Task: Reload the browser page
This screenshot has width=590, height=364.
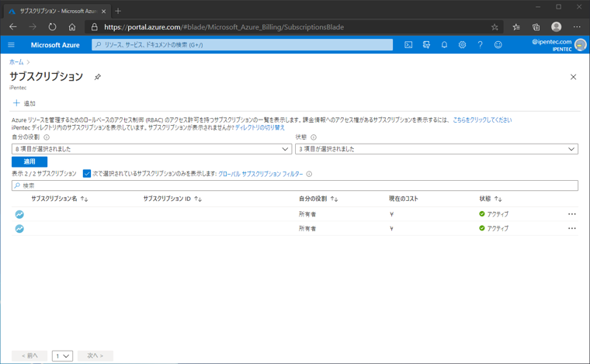Action: (x=52, y=26)
